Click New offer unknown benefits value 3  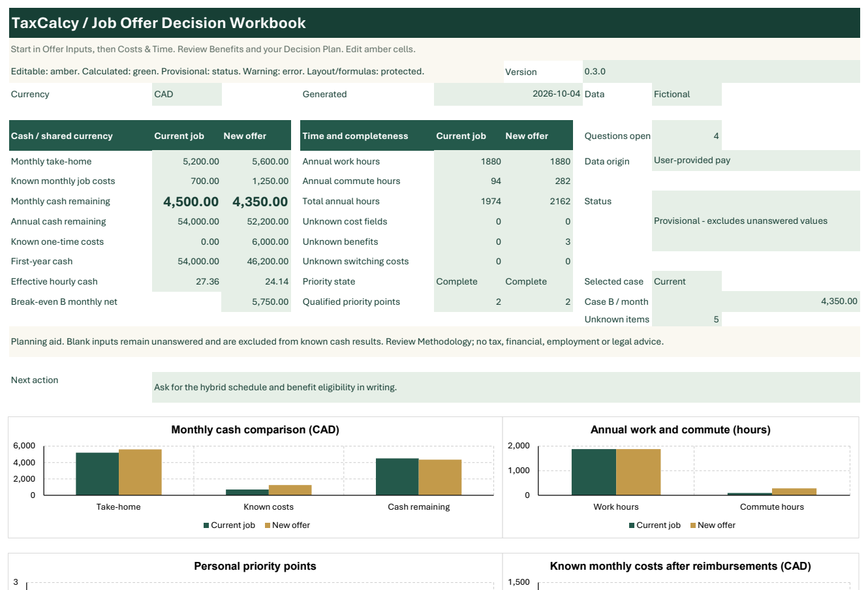tap(538, 241)
